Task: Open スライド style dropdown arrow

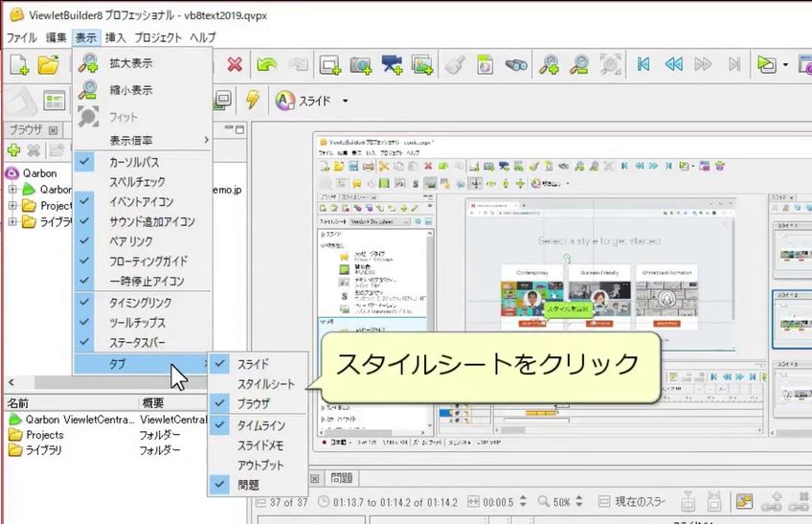Action: pos(346,101)
